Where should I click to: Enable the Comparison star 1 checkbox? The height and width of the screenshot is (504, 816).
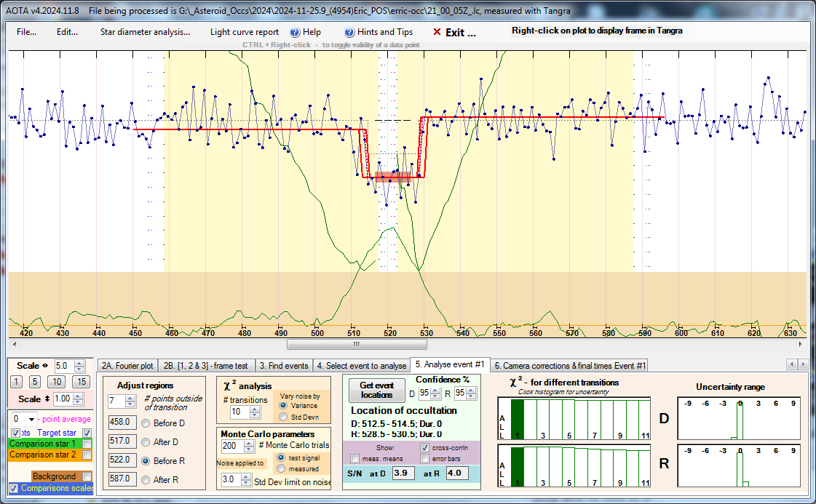tap(87, 444)
